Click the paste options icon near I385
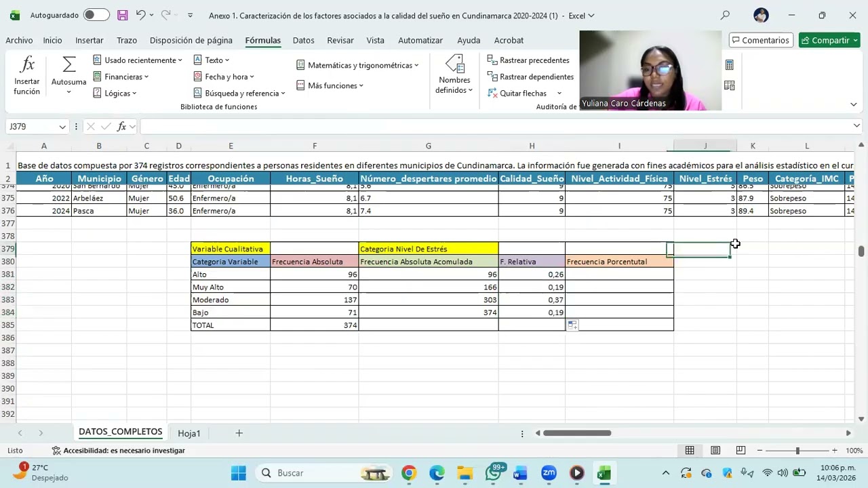The width and height of the screenshot is (868, 488). tap(572, 325)
